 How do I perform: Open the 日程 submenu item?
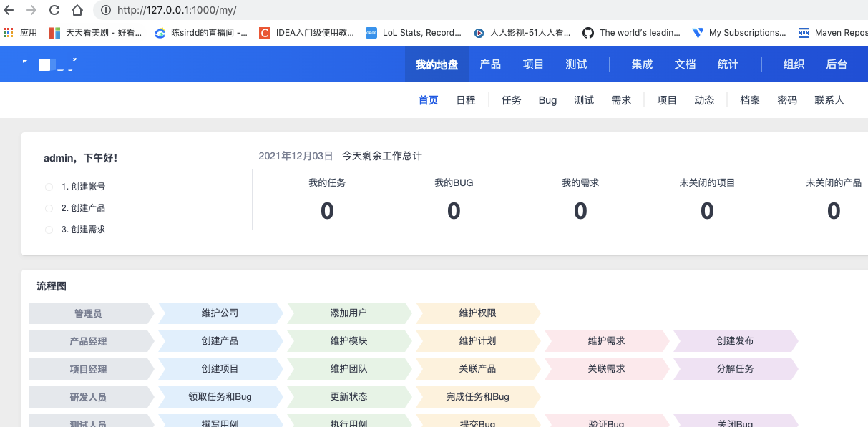pyautogui.click(x=466, y=100)
